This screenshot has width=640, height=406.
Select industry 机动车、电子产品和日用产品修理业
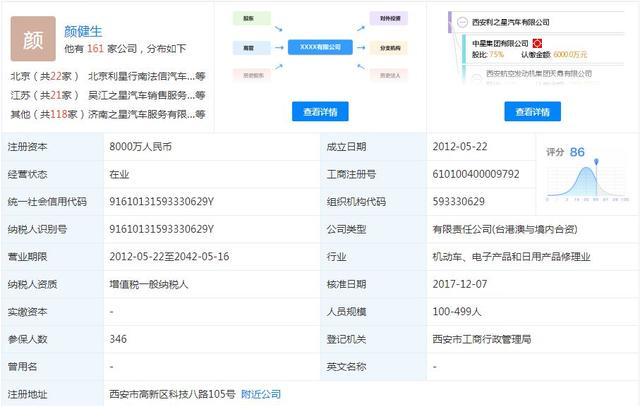[x=511, y=257]
